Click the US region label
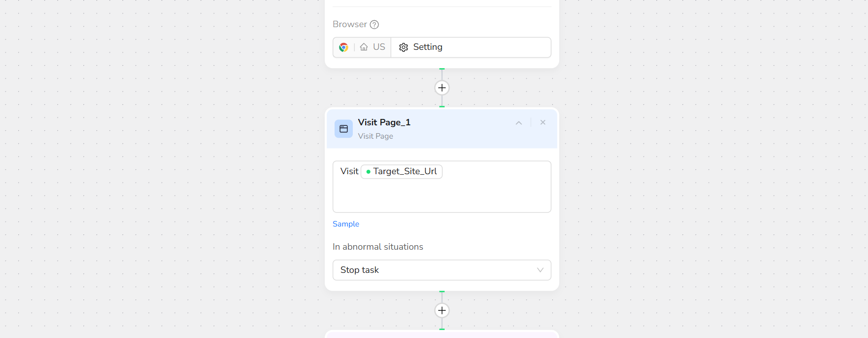Screen dimensions: 868x338 (379, 47)
